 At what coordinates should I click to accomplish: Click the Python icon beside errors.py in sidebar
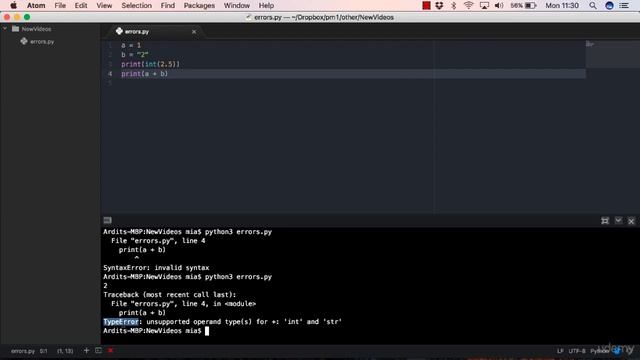click(x=24, y=41)
